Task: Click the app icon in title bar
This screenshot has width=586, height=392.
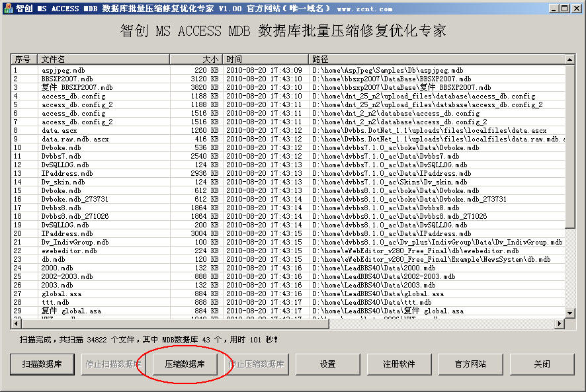Action: tap(7, 8)
